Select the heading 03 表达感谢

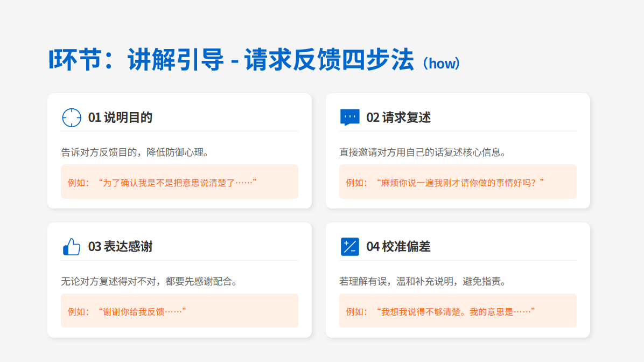[x=120, y=247]
